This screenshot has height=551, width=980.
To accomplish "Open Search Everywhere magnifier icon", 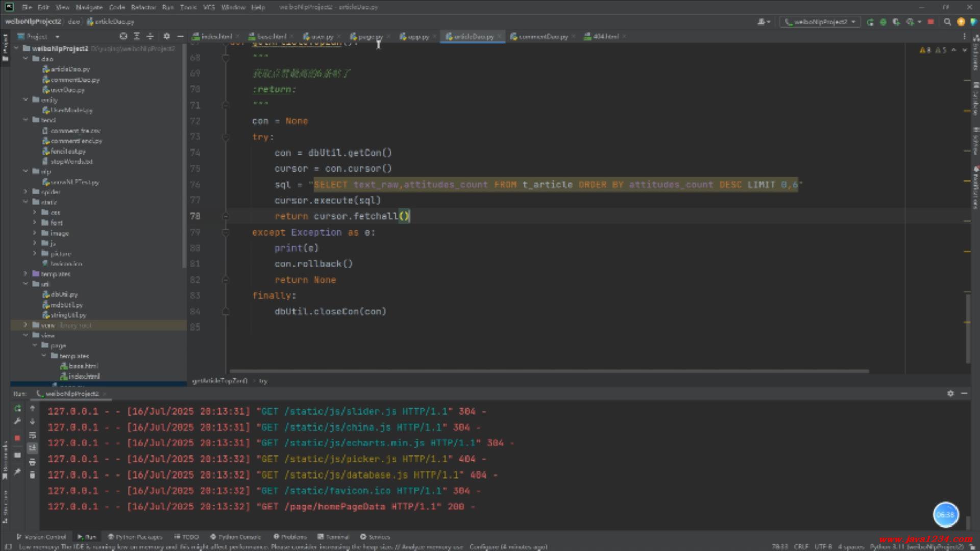I will point(947,22).
